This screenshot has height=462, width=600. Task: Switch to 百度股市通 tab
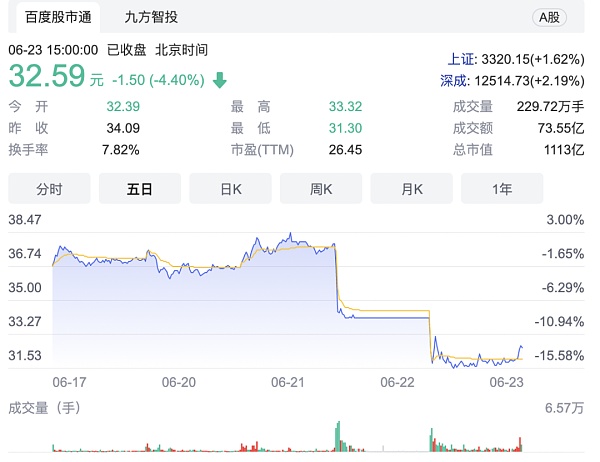click(52, 17)
